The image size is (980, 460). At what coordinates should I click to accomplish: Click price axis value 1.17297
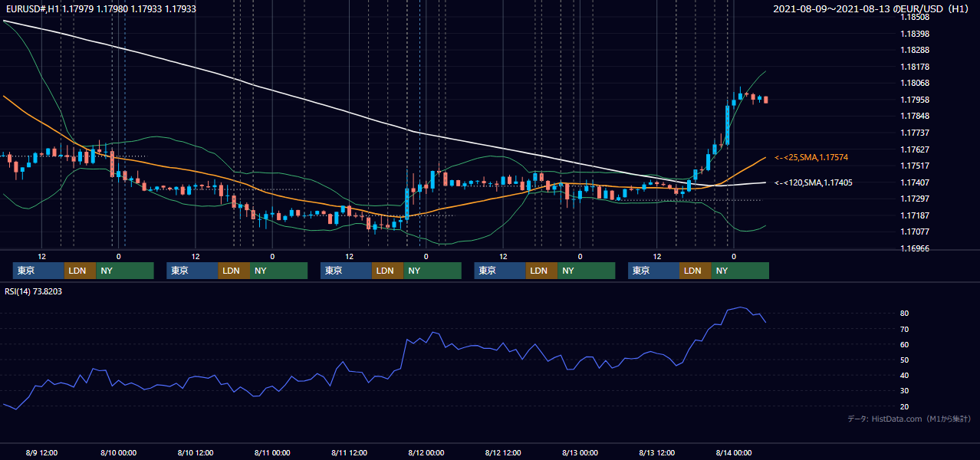click(915, 199)
